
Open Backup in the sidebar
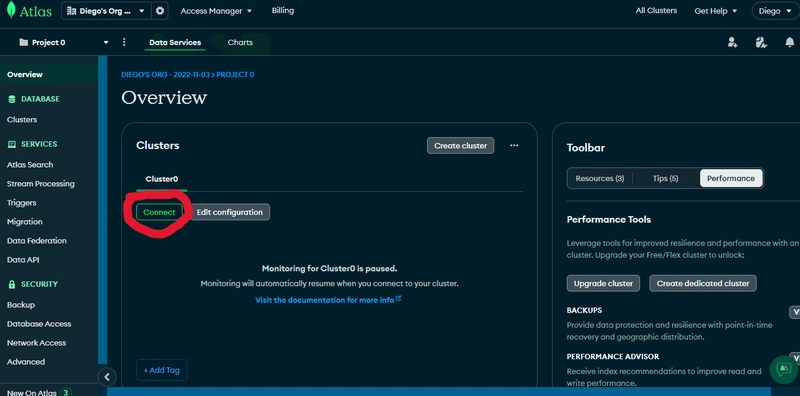tap(21, 305)
